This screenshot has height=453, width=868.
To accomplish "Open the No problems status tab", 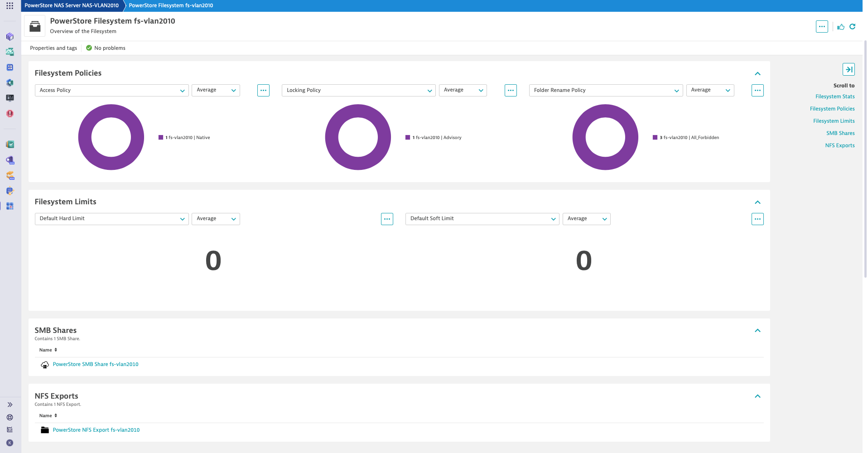I will point(106,48).
